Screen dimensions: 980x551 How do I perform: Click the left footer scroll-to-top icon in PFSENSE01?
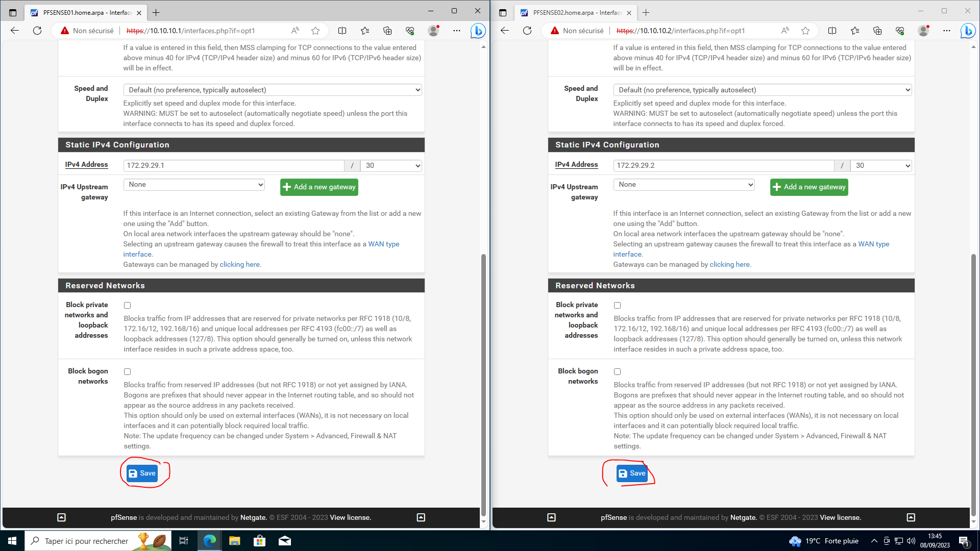click(x=61, y=517)
